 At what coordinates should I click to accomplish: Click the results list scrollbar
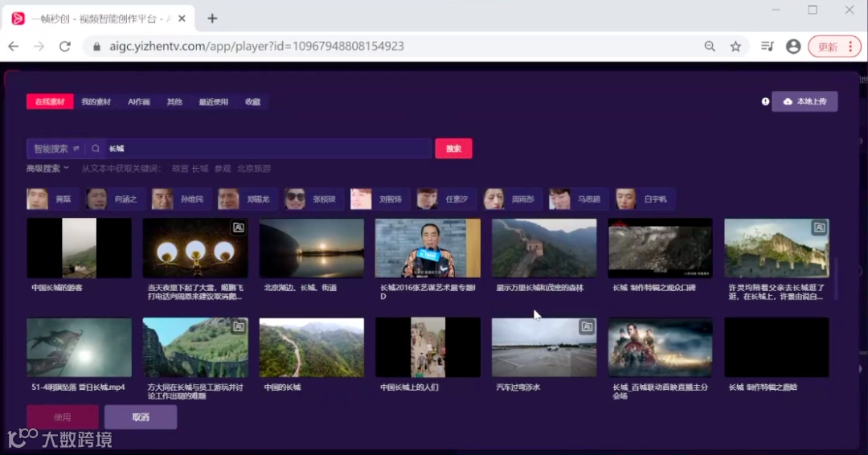click(x=836, y=280)
